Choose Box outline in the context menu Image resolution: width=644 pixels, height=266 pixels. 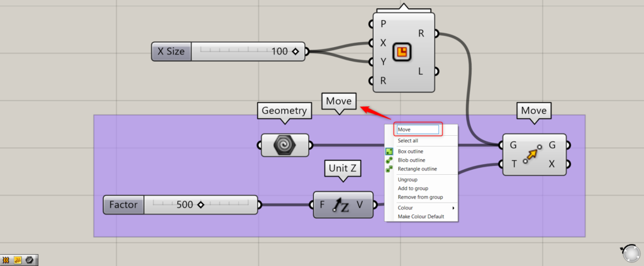coord(410,152)
